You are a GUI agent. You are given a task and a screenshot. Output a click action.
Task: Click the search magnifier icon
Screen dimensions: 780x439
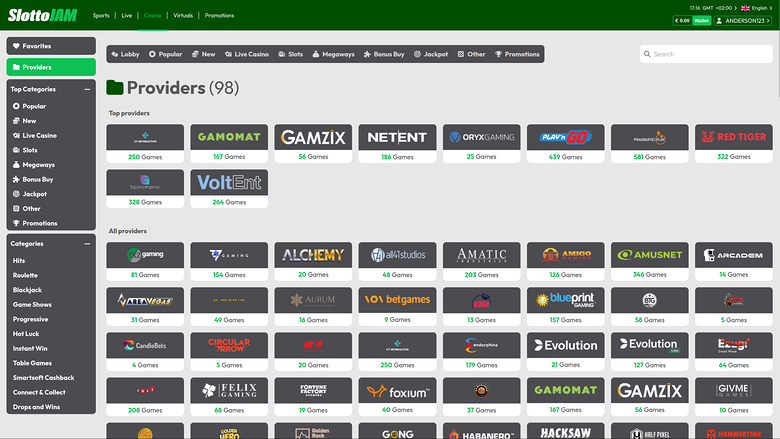[x=647, y=54]
